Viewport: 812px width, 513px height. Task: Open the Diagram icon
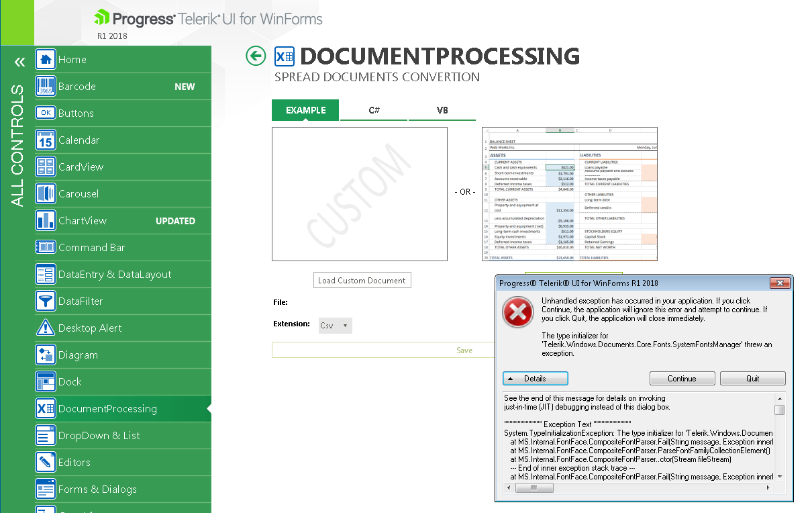(x=46, y=355)
